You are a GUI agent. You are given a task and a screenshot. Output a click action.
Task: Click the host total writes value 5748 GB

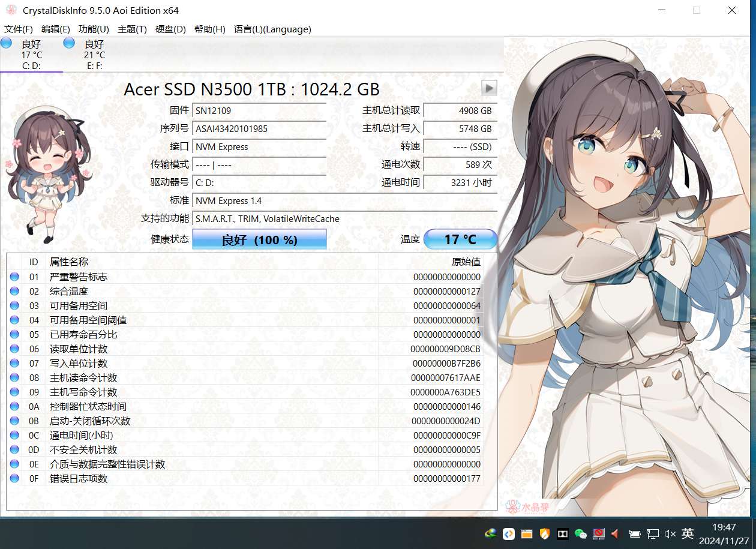460,128
